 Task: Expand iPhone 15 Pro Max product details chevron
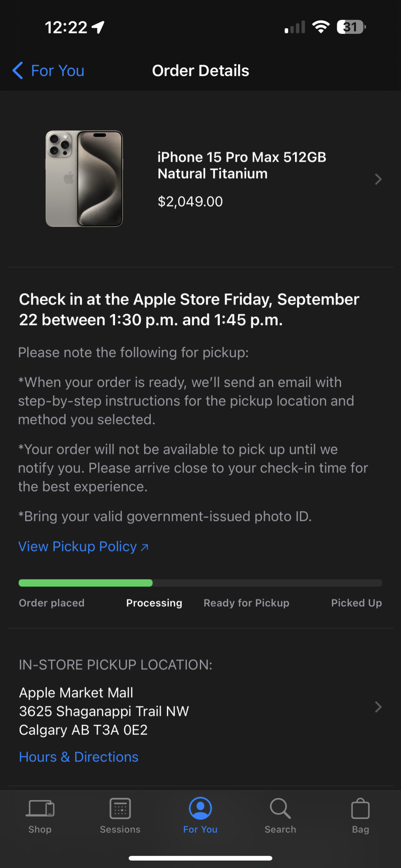(x=378, y=179)
